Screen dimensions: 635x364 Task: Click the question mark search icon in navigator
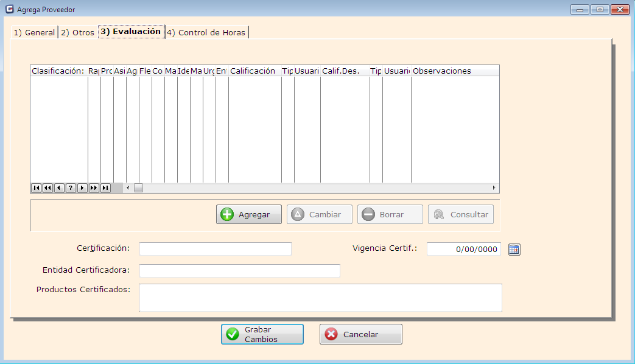tap(71, 187)
